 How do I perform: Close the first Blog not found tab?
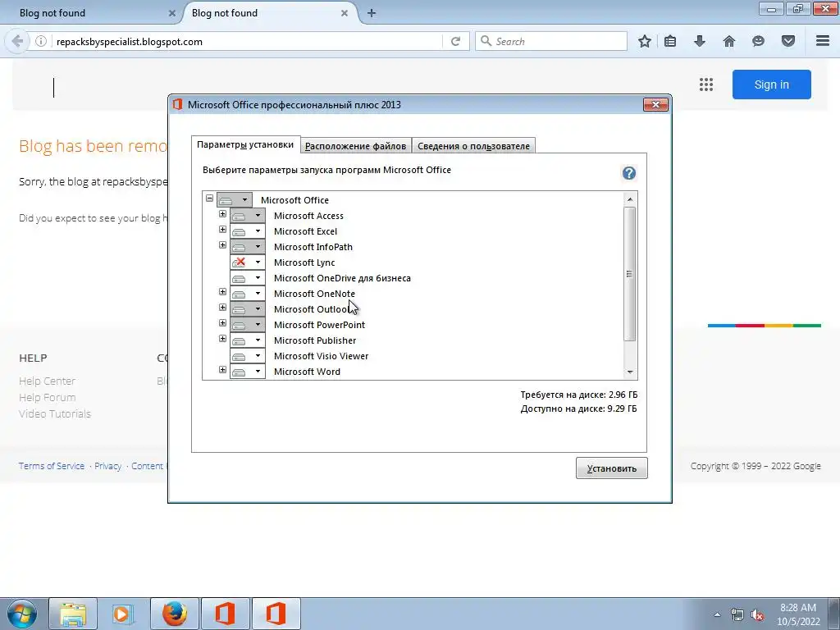(x=172, y=13)
